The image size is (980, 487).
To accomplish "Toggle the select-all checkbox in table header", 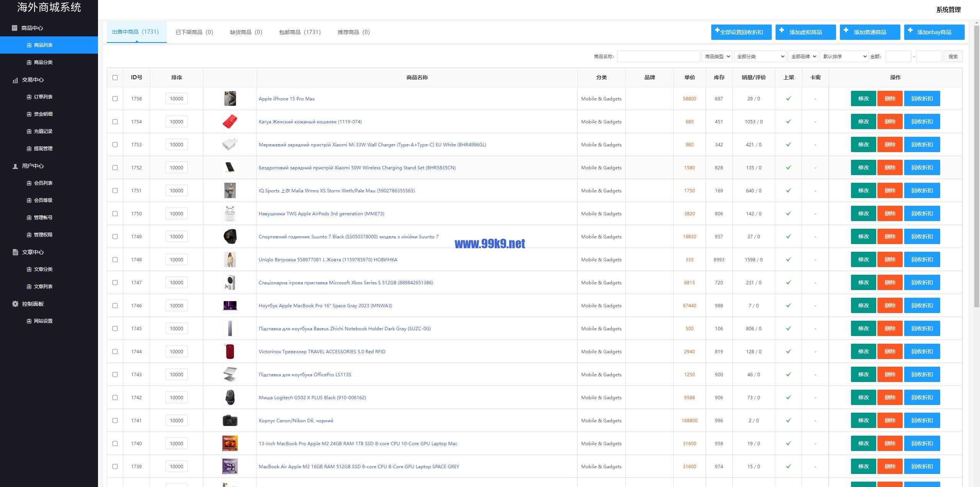I will point(115,77).
